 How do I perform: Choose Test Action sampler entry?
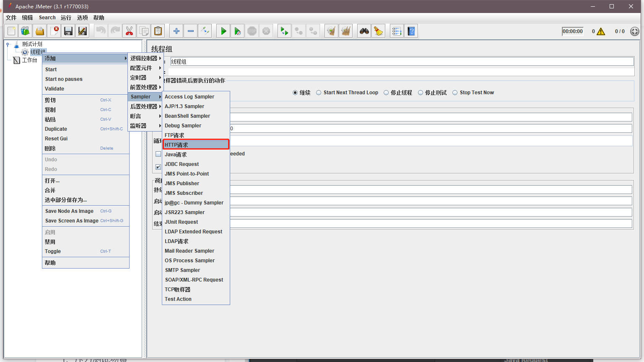tap(196, 299)
